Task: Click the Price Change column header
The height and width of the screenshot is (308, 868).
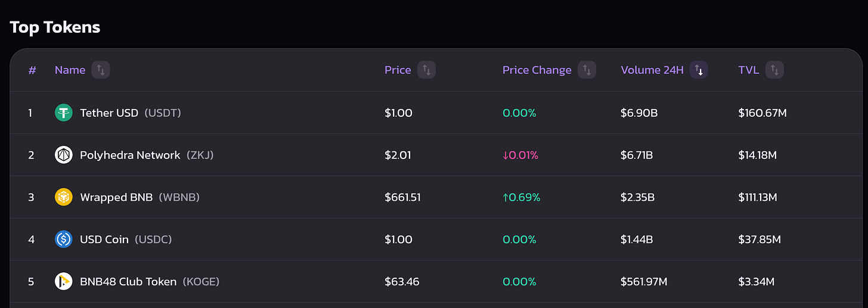Action: point(537,70)
